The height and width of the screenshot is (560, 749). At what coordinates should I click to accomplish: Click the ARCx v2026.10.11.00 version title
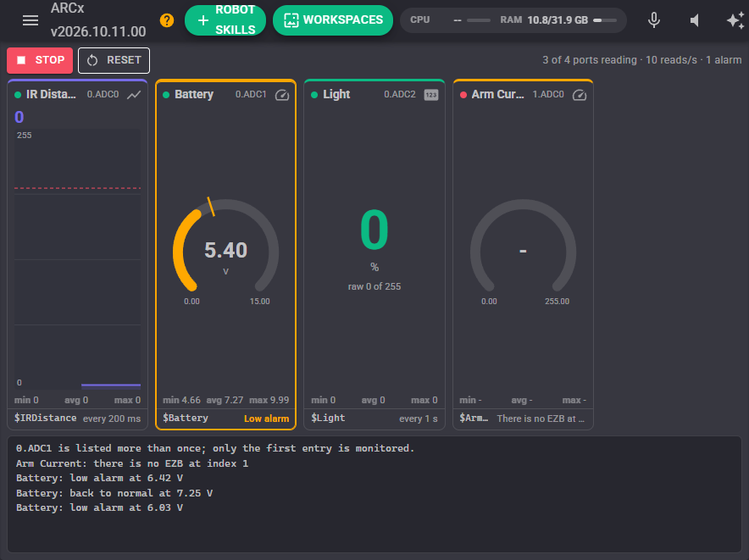[98, 20]
